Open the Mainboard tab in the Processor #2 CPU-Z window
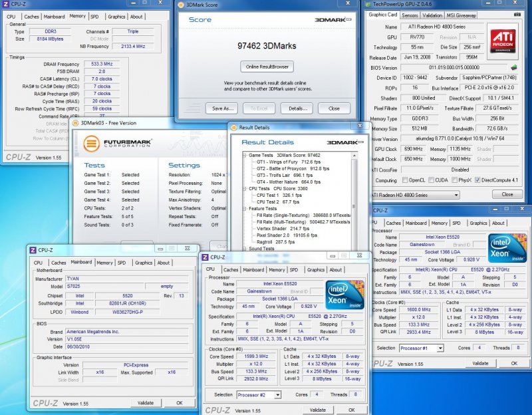 click(x=253, y=270)
